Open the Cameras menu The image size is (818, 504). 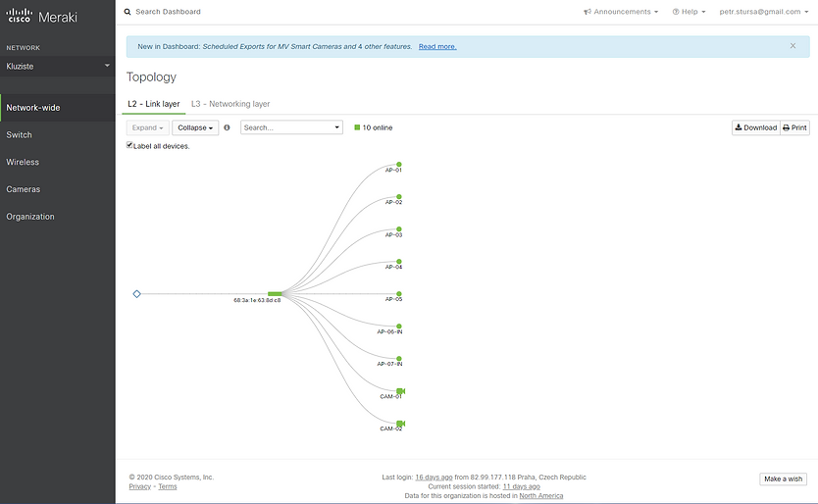[58, 189]
